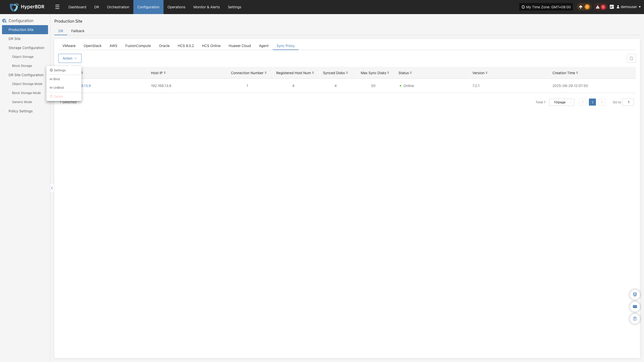Sort by Synced Disks column arrows
The height and width of the screenshot is (362, 644).
pyautogui.click(x=347, y=73)
